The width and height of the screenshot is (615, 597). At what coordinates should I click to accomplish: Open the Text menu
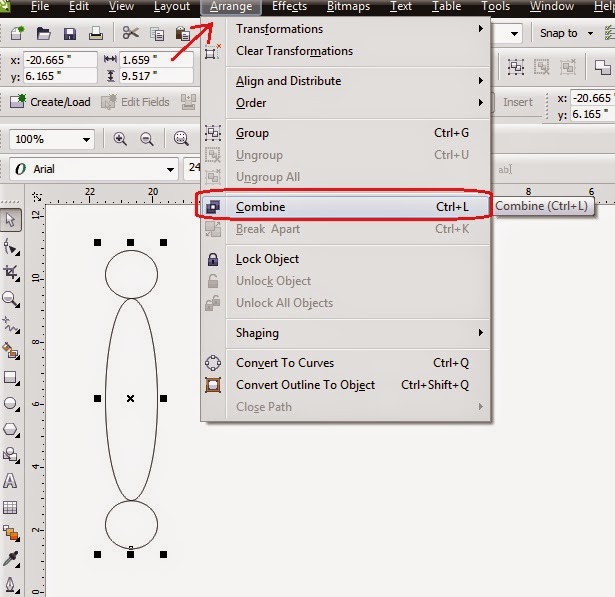point(401,6)
